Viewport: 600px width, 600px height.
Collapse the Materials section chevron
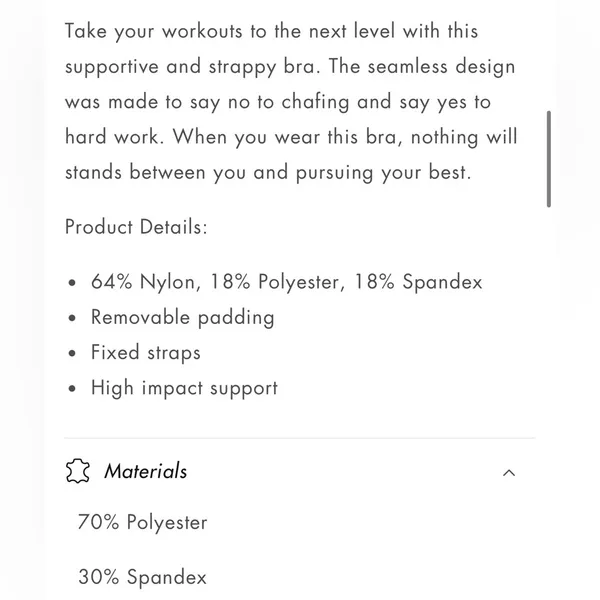tap(509, 473)
